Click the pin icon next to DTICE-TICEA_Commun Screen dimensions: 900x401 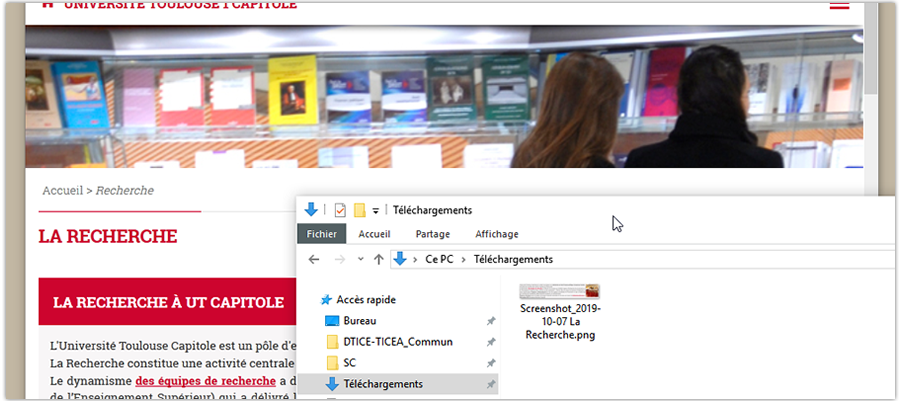click(x=491, y=342)
